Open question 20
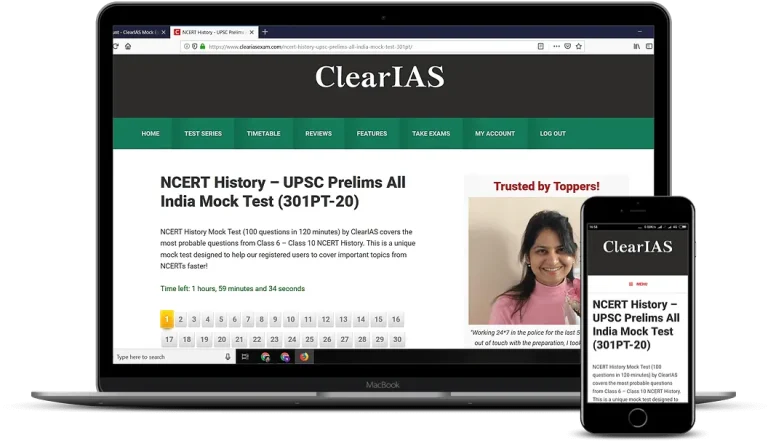Screen dimensions: 768x441 [x=222, y=340]
